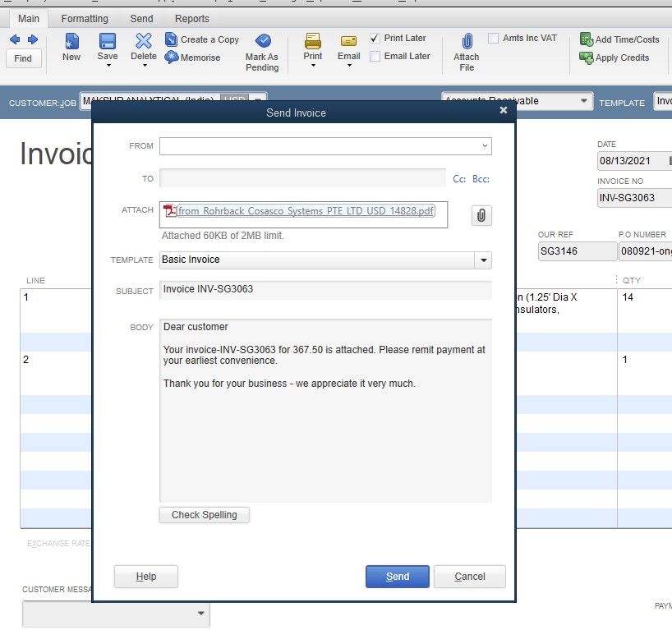Click the PDF icon of attached file
Viewport: 672px width, 630px height.
click(x=170, y=210)
